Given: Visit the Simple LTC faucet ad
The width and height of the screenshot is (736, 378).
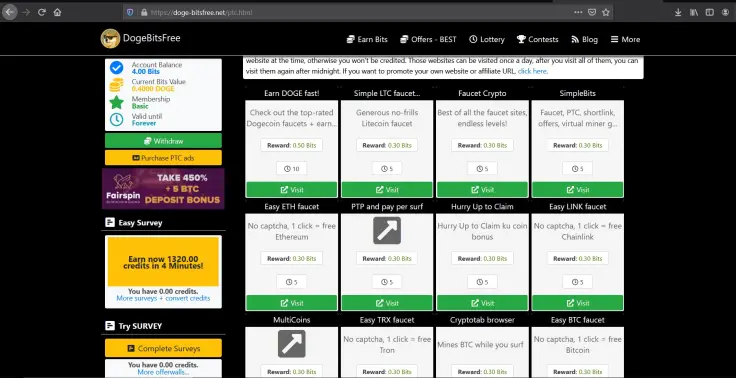Looking at the screenshot, I should click(387, 190).
